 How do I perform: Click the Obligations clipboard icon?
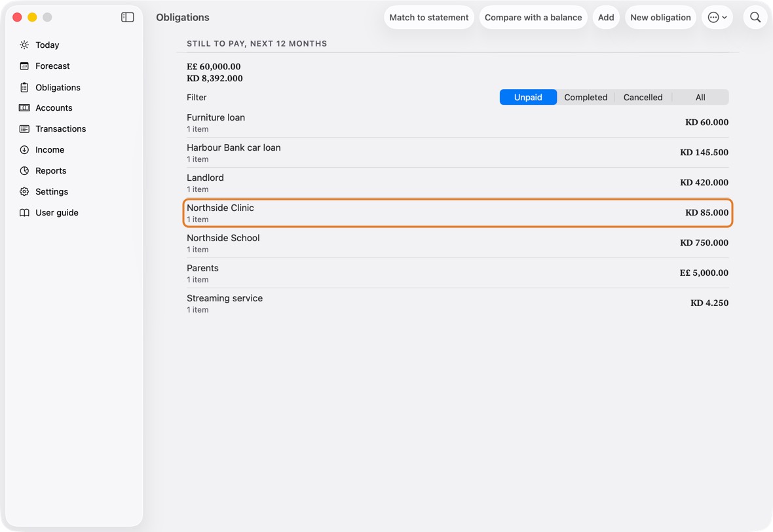click(24, 87)
